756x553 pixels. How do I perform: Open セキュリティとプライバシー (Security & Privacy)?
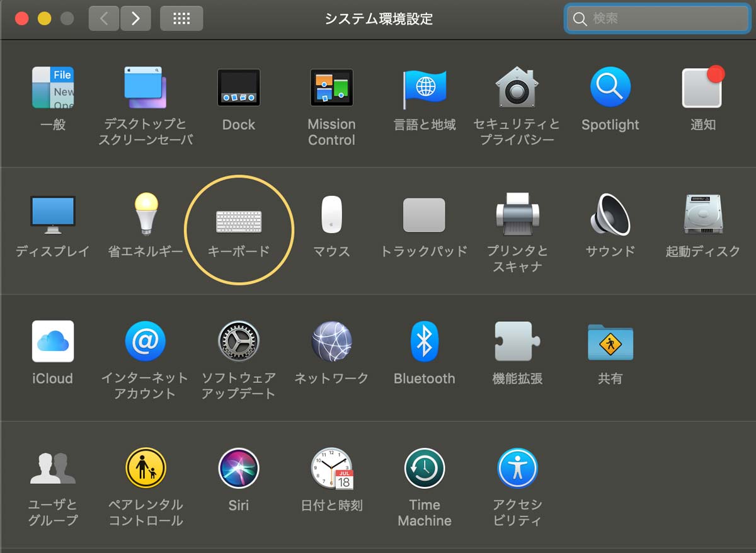pos(517,88)
